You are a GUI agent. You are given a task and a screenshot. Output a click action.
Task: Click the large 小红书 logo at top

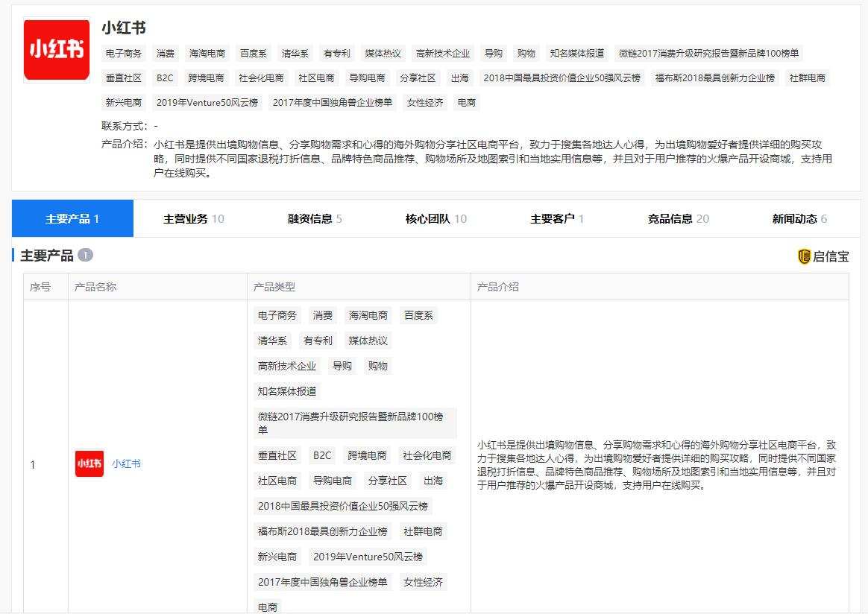(x=57, y=50)
